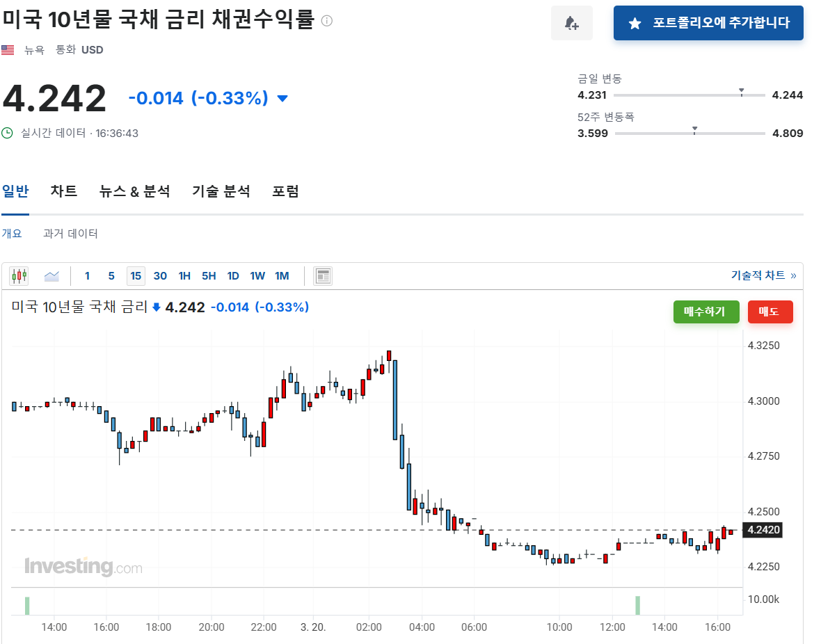Click the US flag icon next to 뉴욕

pos(8,49)
